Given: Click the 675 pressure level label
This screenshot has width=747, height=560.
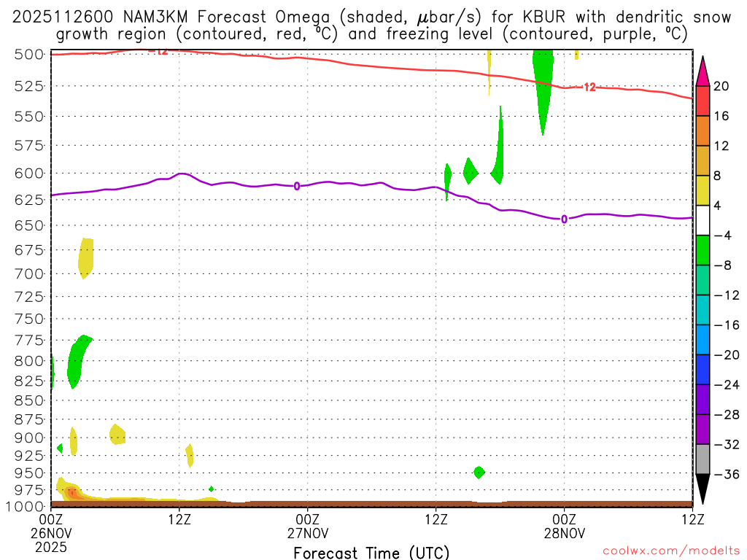Looking at the screenshot, I should tap(29, 250).
